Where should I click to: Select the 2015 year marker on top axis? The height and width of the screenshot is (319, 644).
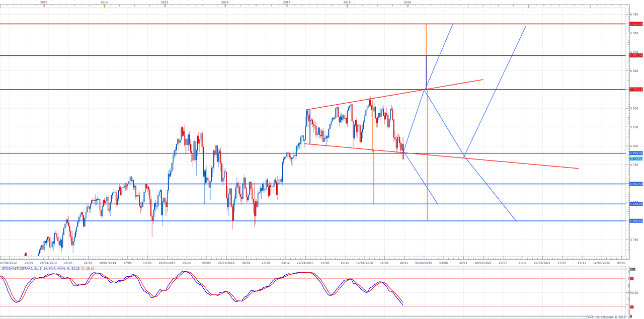[165, 3]
